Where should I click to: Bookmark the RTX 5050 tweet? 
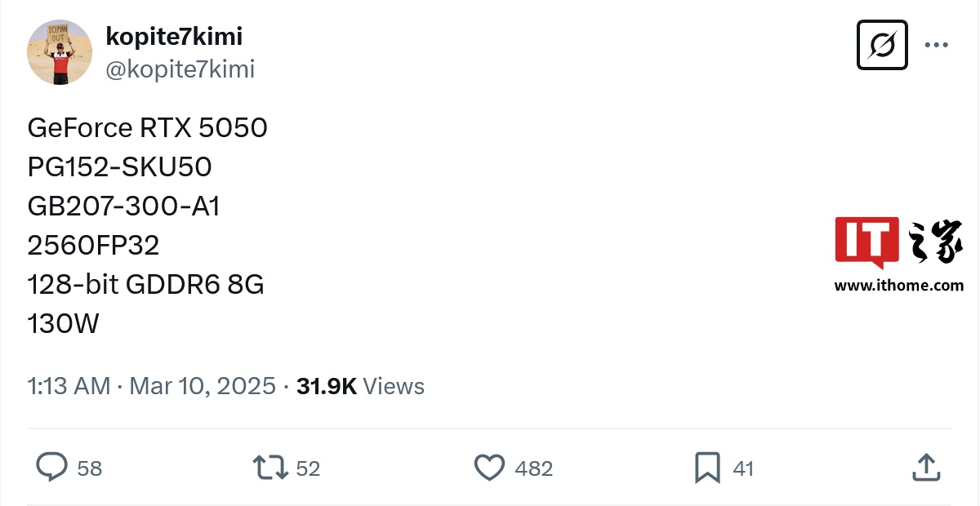pyautogui.click(x=706, y=468)
